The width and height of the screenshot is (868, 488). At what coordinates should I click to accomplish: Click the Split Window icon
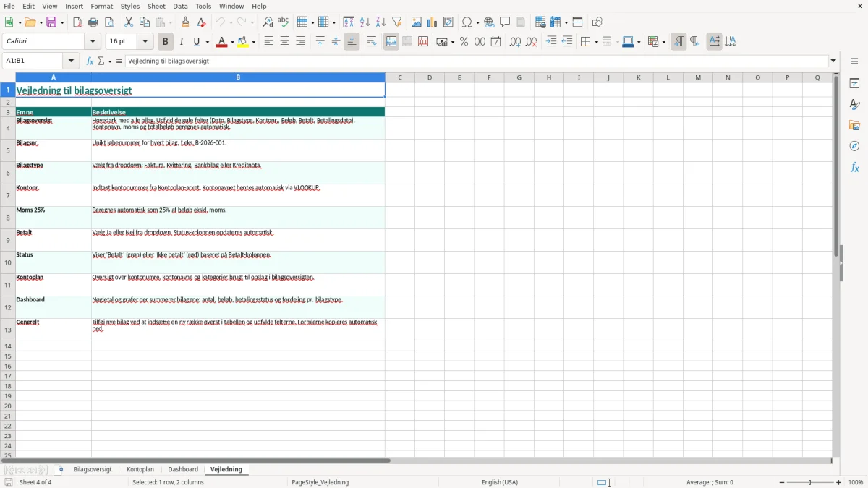577,22
